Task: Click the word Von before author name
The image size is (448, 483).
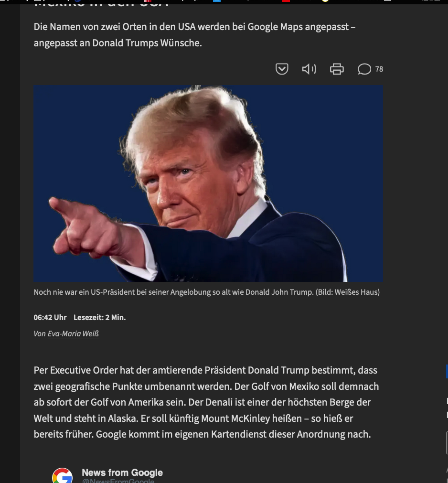Action: (40, 334)
